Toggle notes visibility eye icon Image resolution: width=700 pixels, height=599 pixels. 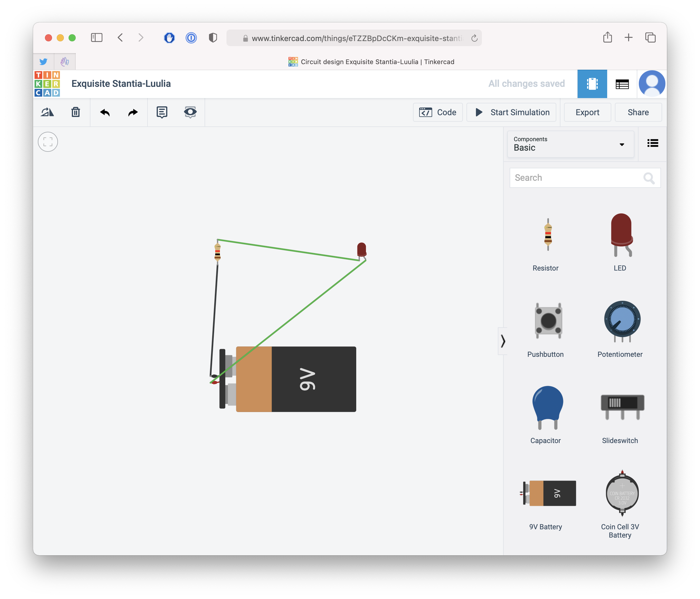tap(190, 112)
